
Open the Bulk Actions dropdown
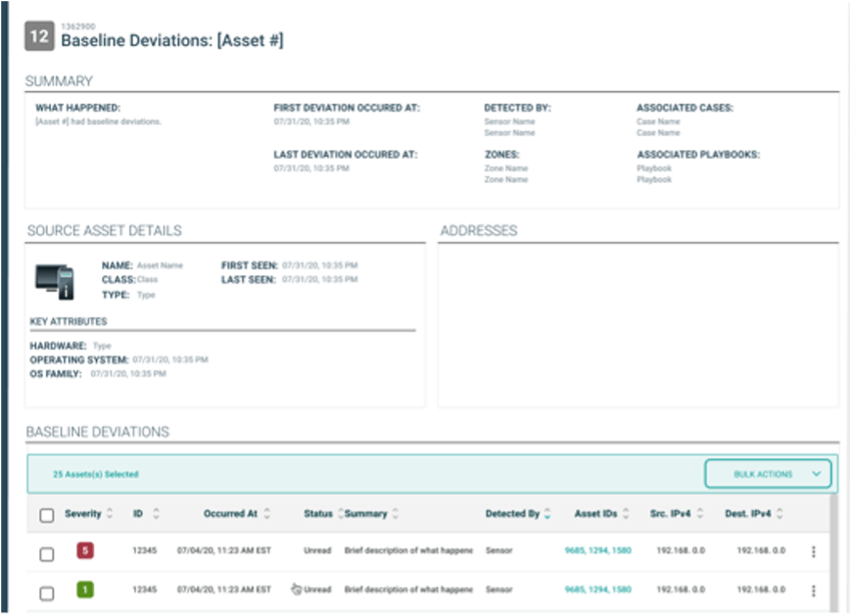(769, 474)
